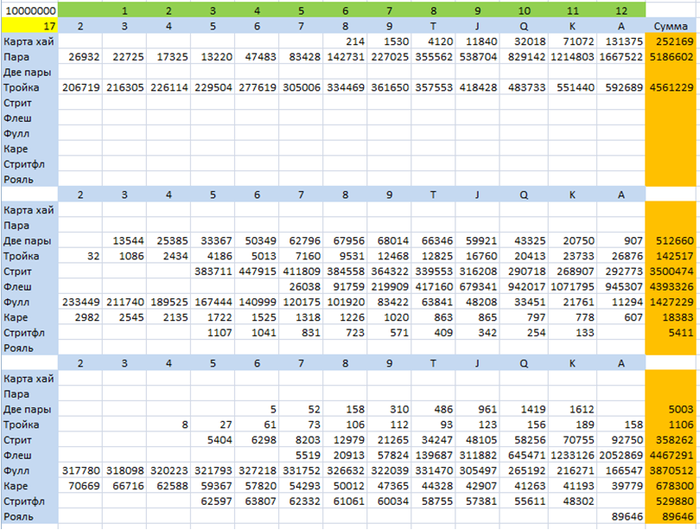Click cell value 829142
700x530 pixels.
click(x=524, y=57)
